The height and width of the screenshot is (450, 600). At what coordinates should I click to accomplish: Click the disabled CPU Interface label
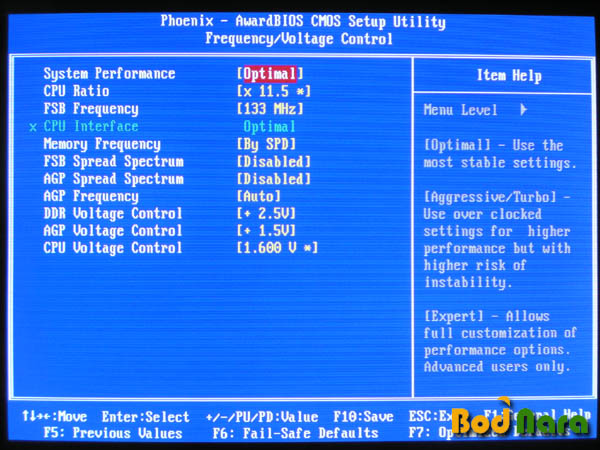coord(91,127)
